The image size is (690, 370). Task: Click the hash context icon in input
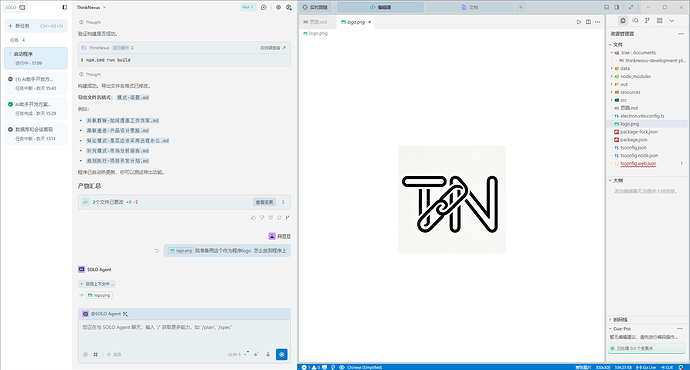(95, 354)
